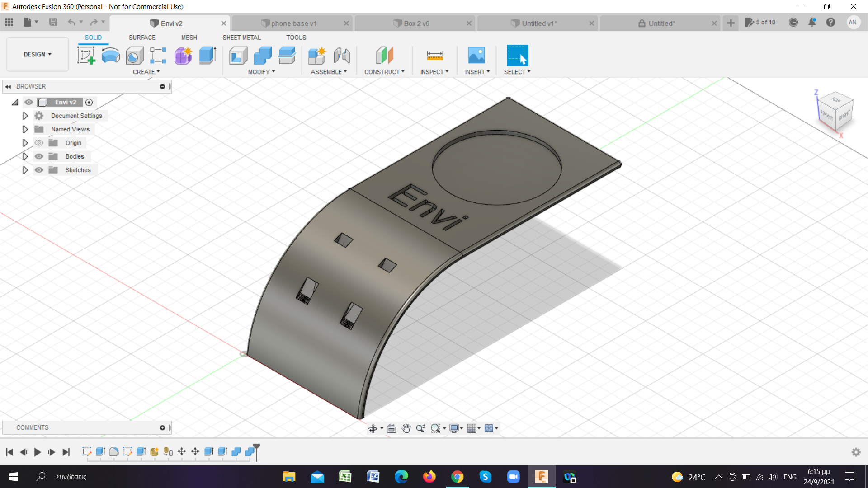Open the Job Status clock icon

(x=793, y=22)
